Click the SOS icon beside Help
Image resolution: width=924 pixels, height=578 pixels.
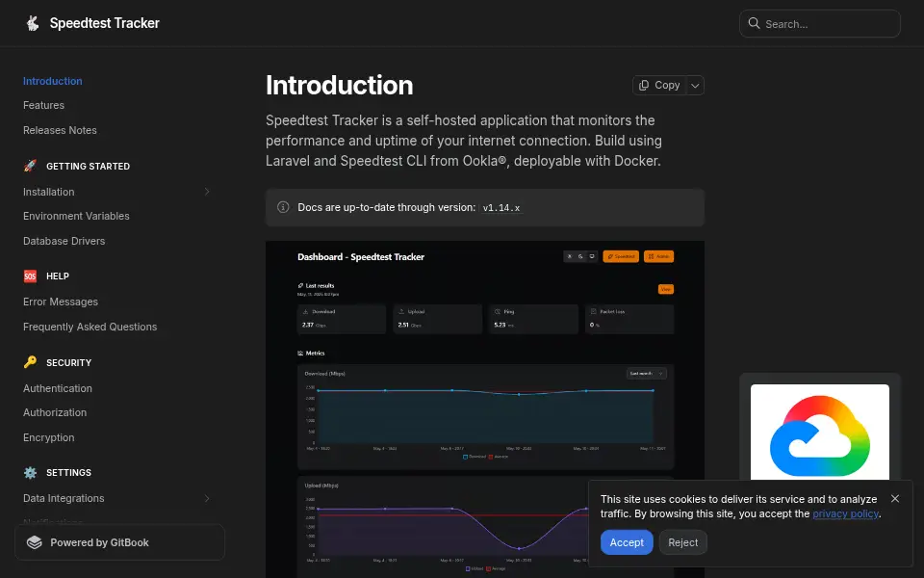tap(30, 276)
